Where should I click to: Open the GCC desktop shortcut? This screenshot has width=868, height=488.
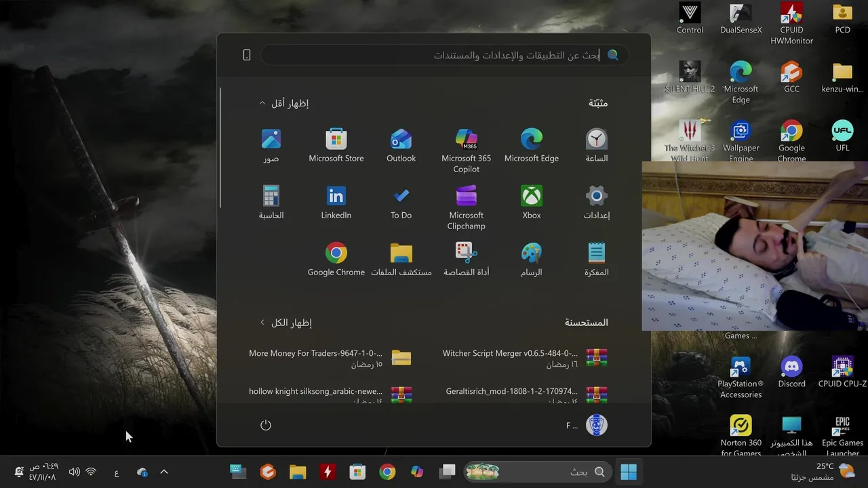[791, 77]
